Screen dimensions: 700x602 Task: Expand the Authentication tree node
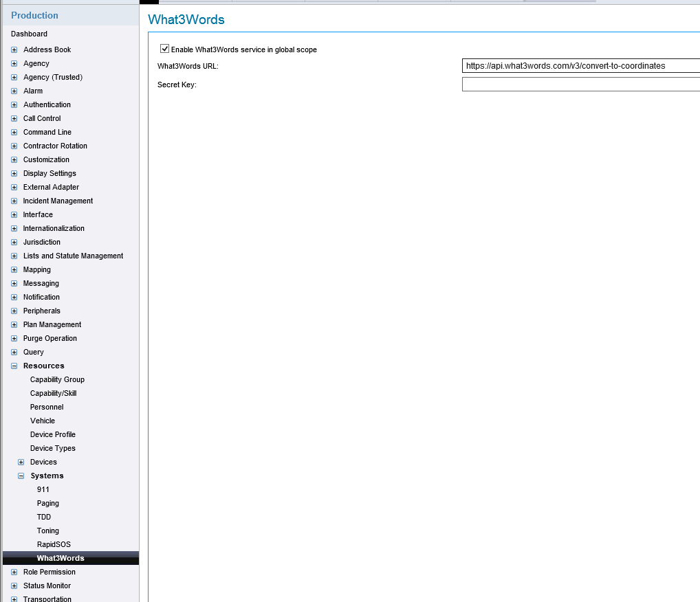pos(14,105)
